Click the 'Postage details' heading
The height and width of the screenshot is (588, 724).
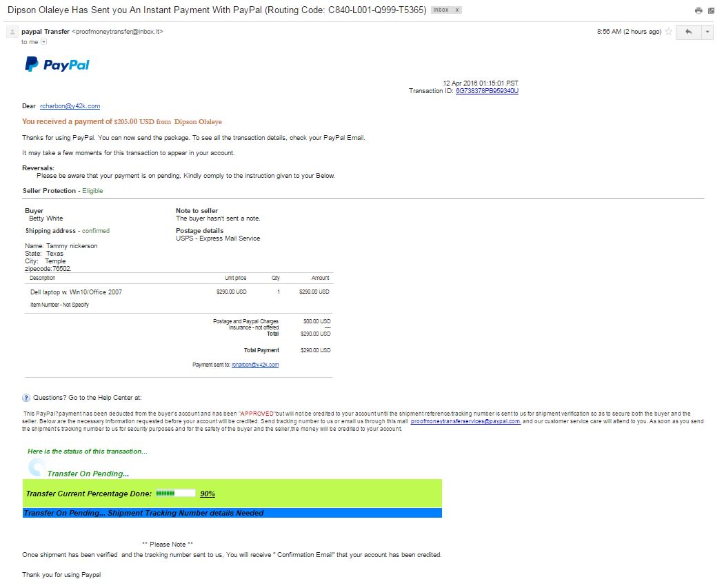pyautogui.click(x=199, y=231)
